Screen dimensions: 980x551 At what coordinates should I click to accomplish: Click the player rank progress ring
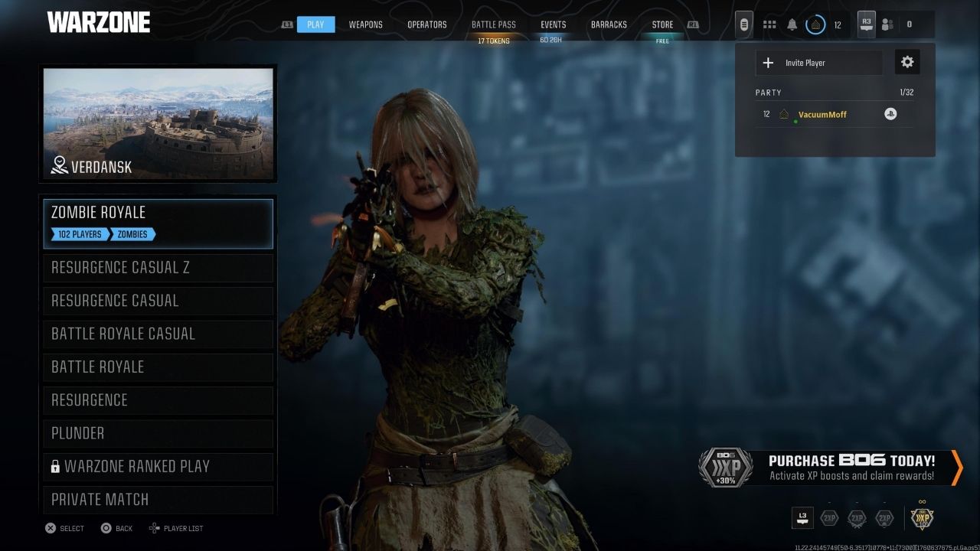click(815, 24)
